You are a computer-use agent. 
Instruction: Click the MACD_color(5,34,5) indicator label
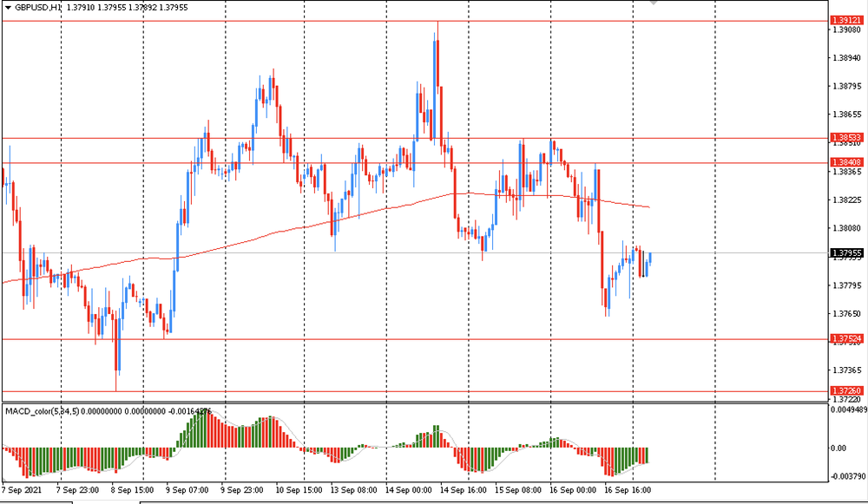pyautogui.click(x=42, y=411)
